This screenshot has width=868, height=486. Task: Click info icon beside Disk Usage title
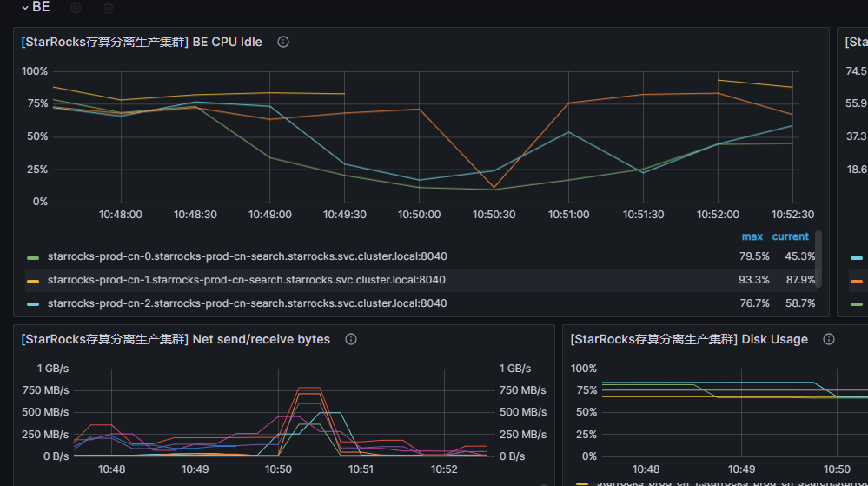[829, 339]
